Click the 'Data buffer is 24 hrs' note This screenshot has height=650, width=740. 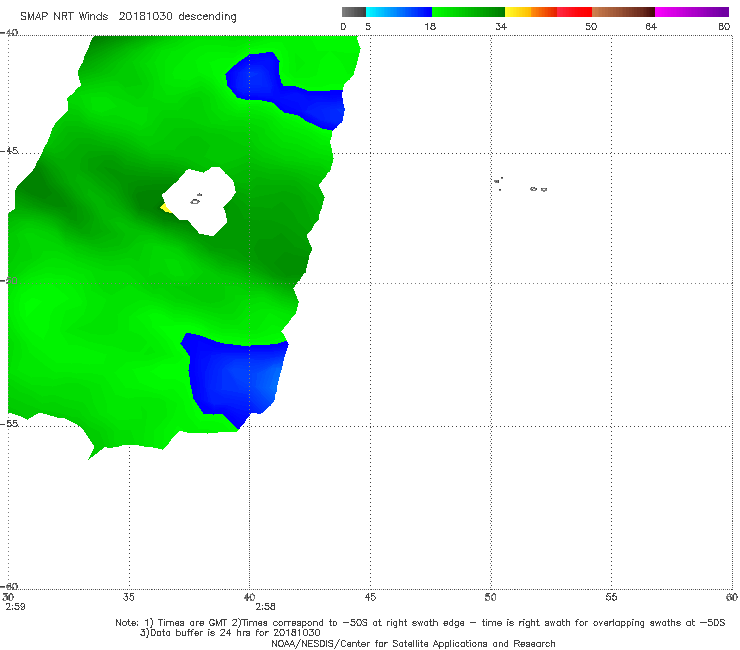click(230, 633)
